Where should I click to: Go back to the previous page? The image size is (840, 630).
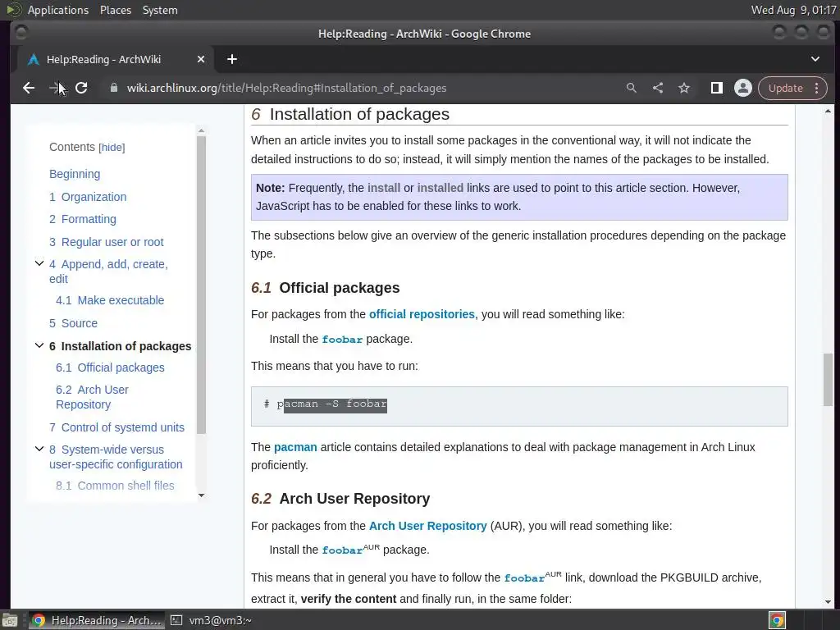pyautogui.click(x=29, y=88)
